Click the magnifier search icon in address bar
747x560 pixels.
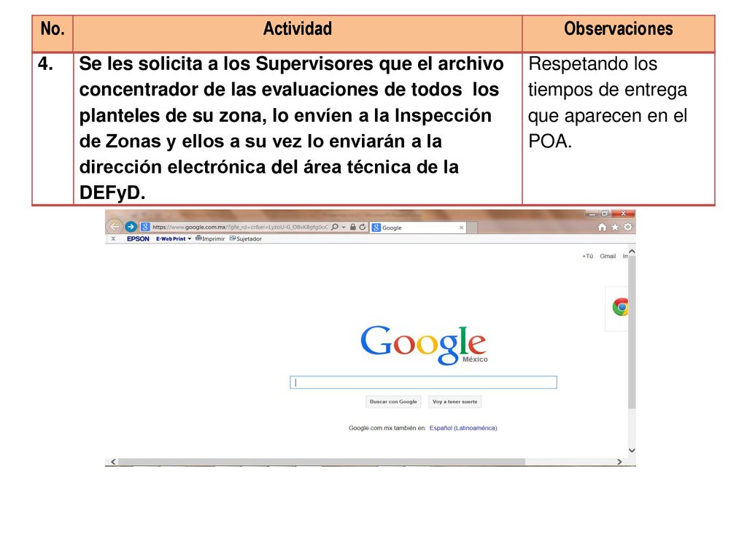point(335,227)
